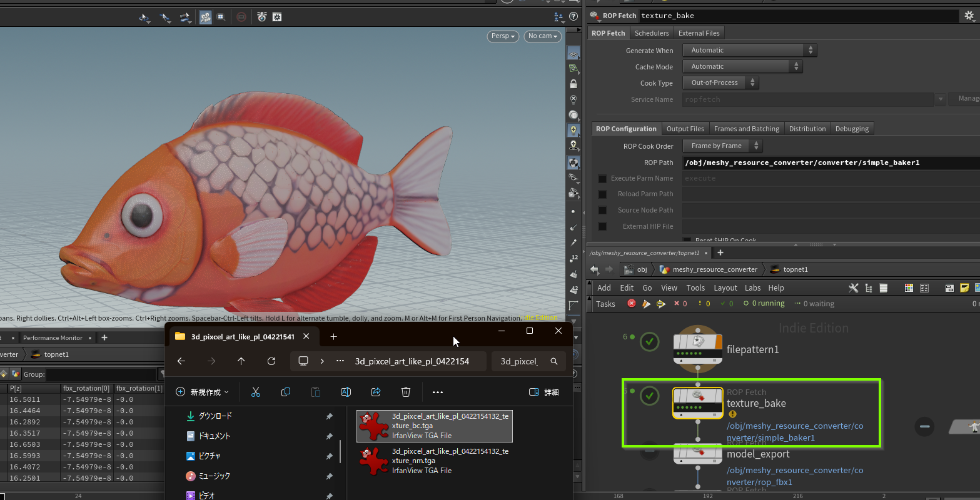Open the Service Name dropdown arrow
The image size is (980, 500).
point(941,99)
